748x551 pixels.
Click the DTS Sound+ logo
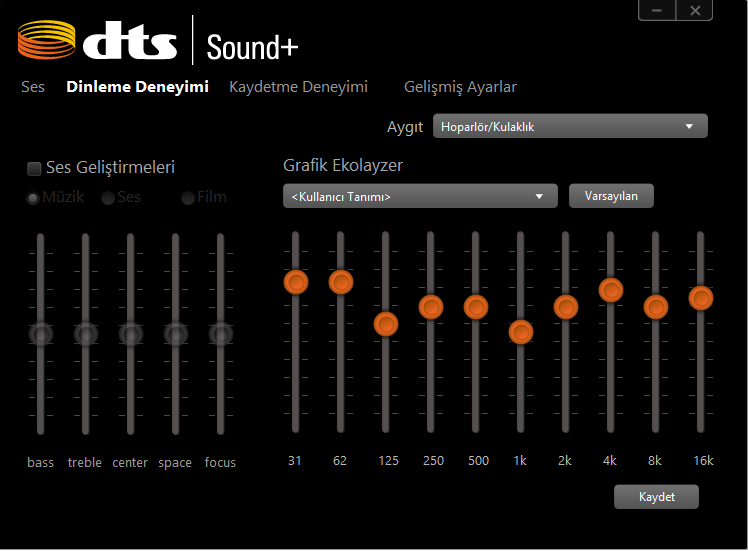(x=157, y=42)
